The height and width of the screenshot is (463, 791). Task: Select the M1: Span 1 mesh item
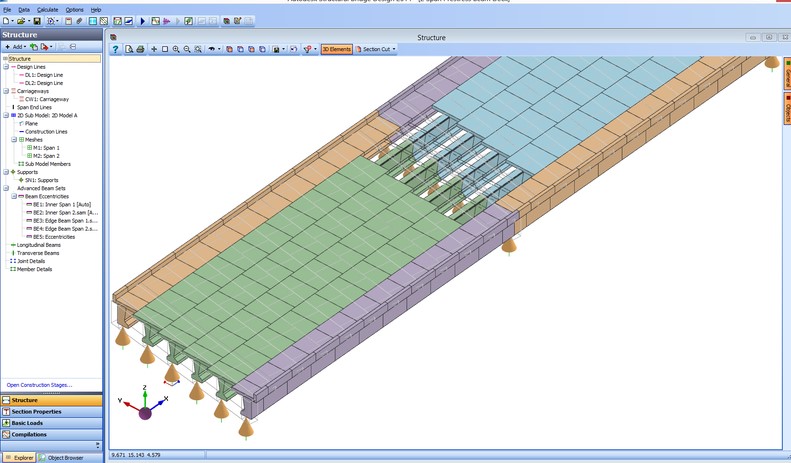pyautogui.click(x=45, y=148)
